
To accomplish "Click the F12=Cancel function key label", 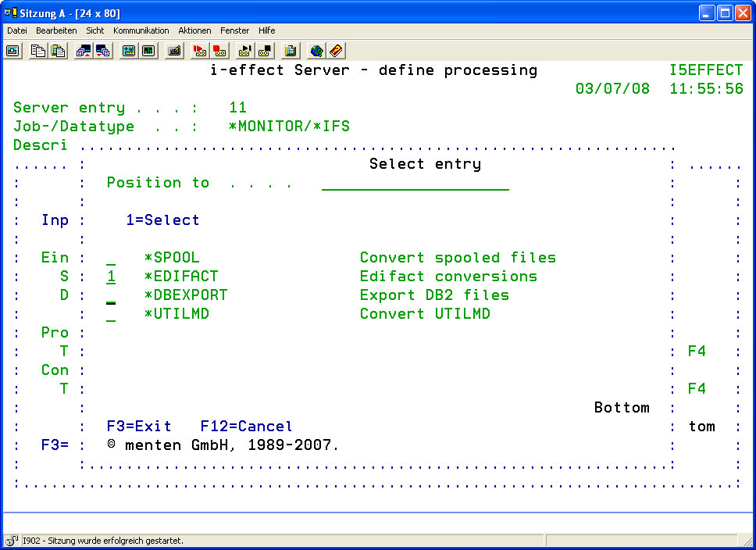I will (x=246, y=427).
